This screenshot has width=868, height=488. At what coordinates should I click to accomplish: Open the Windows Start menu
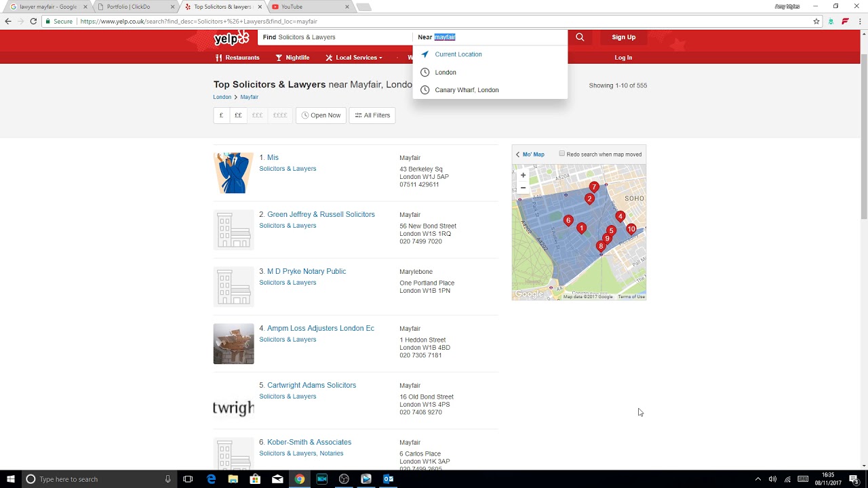point(10,479)
